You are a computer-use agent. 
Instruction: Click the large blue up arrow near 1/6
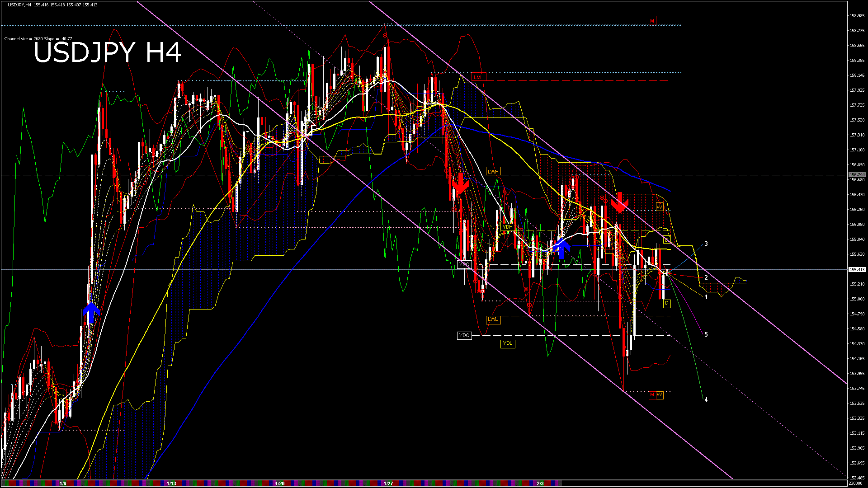point(91,313)
